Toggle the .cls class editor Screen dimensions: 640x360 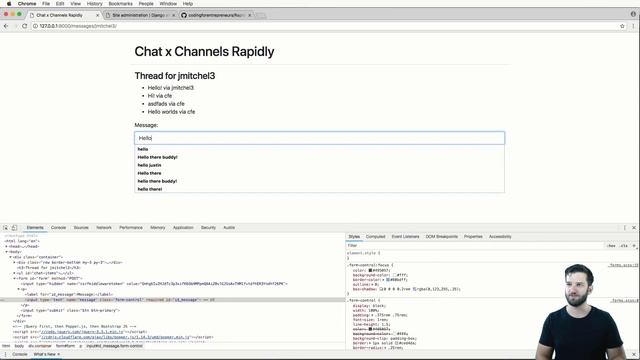click(624, 246)
